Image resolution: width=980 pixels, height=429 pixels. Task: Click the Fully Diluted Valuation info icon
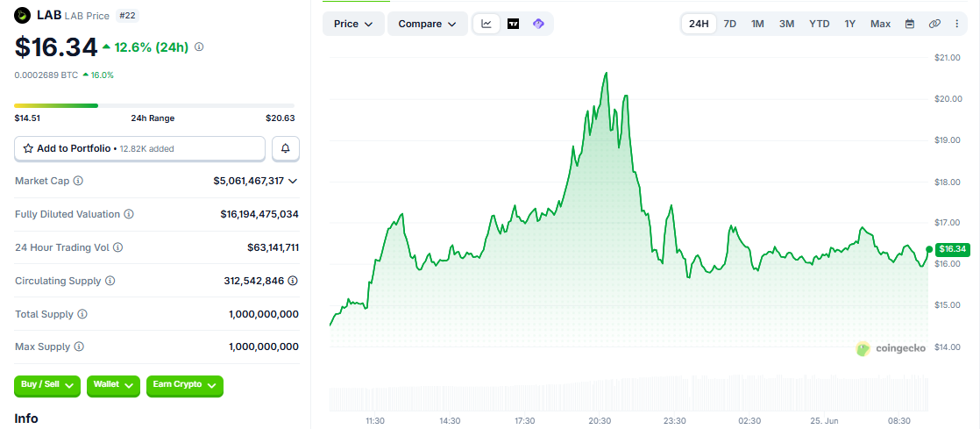pyautogui.click(x=128, y=214)
